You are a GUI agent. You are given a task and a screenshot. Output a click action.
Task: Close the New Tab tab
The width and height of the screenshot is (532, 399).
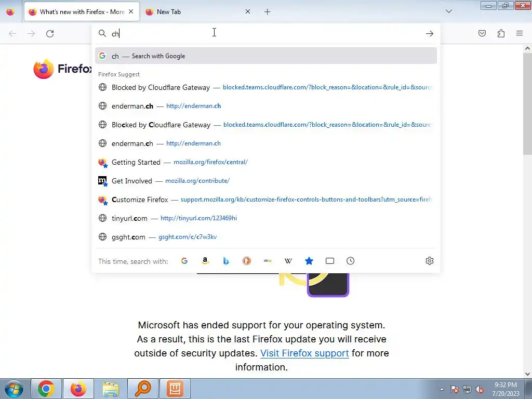[x=248, y=11]
